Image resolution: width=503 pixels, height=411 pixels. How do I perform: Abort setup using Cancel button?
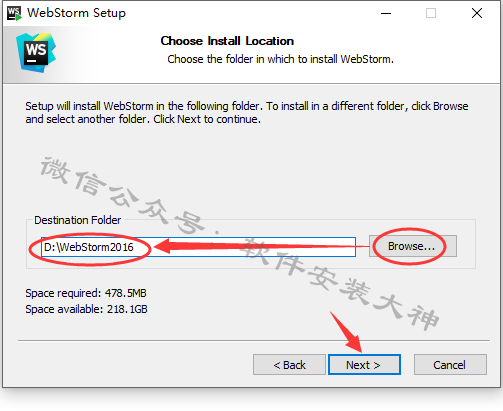pos(450,365)
